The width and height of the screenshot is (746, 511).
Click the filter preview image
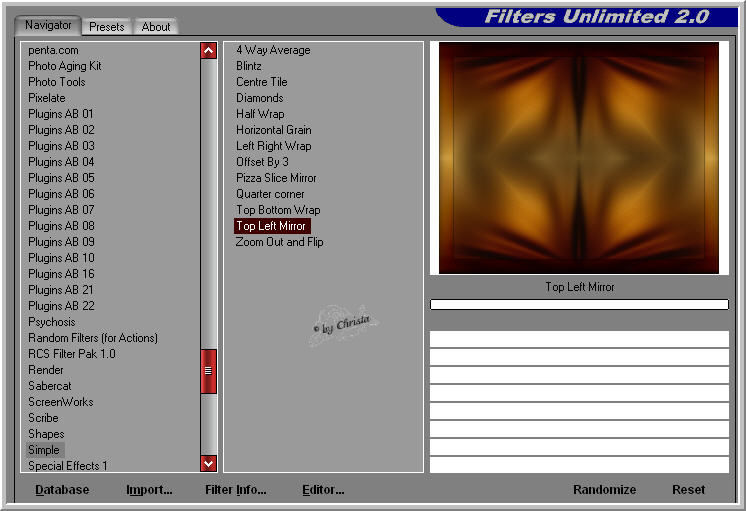pyautogui.click(x=579, y=158)
